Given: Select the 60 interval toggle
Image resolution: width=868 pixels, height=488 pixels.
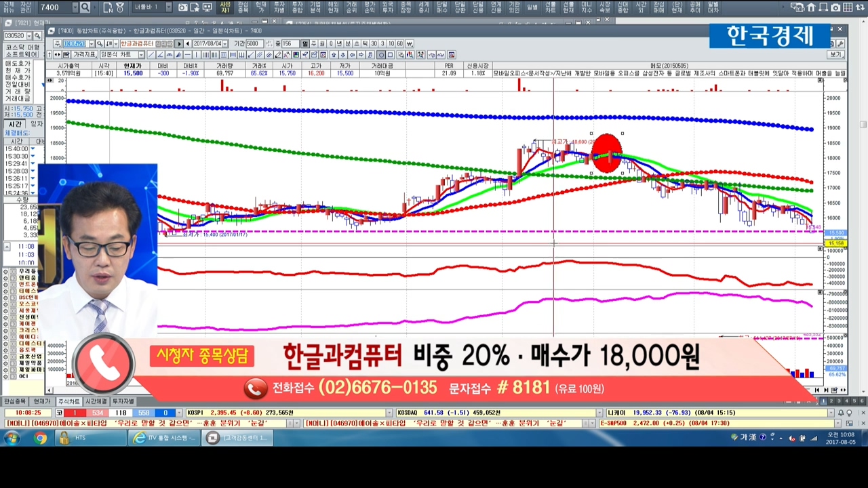Looking at the screenshot, I should pyautogui.click(x=400, y=43).
